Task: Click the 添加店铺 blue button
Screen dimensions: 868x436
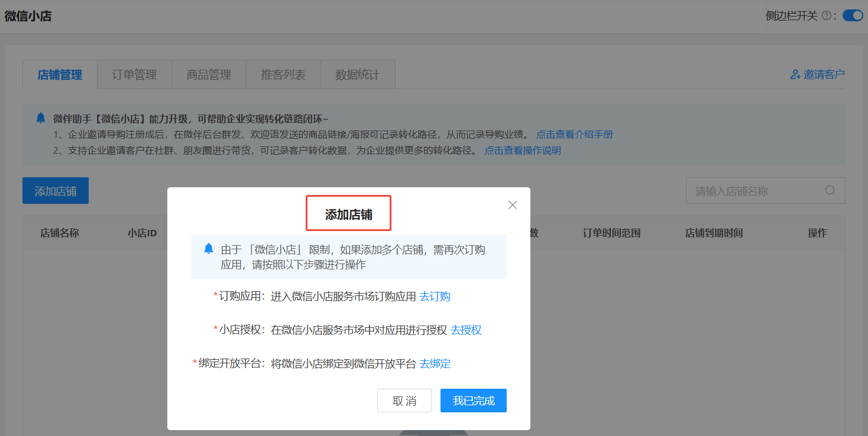Action: 56,191
